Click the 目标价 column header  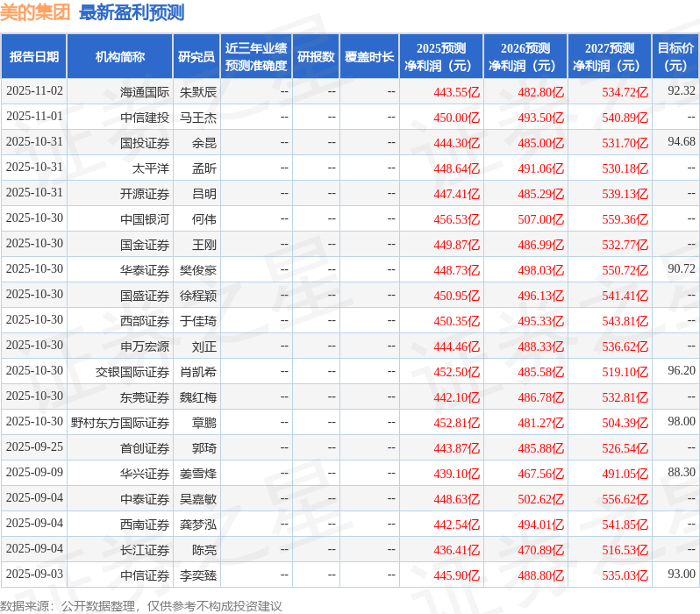pyautogui.click(x=676, y=57)
